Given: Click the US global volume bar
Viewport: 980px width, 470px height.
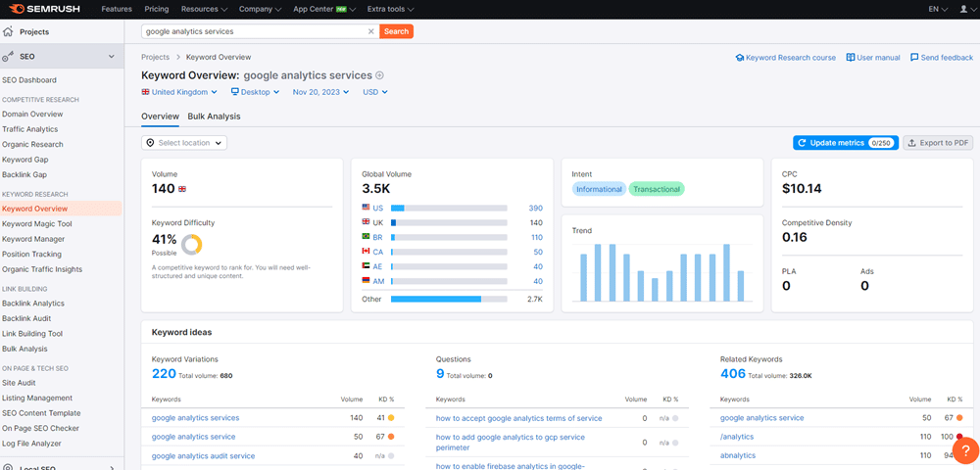Looking at the screenshot, I should 449,208.
